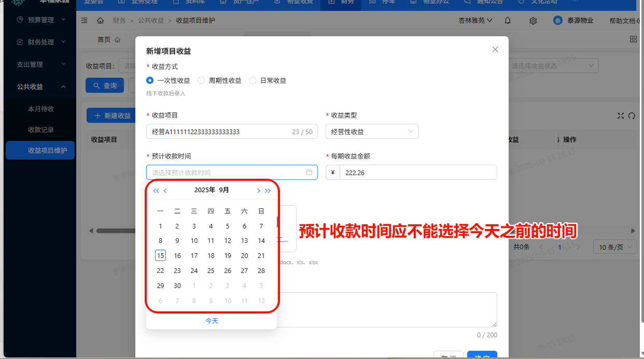Refresh the table with the refresh icon
The width and height of the screenshot is (644, 359).
click(632, 116)
